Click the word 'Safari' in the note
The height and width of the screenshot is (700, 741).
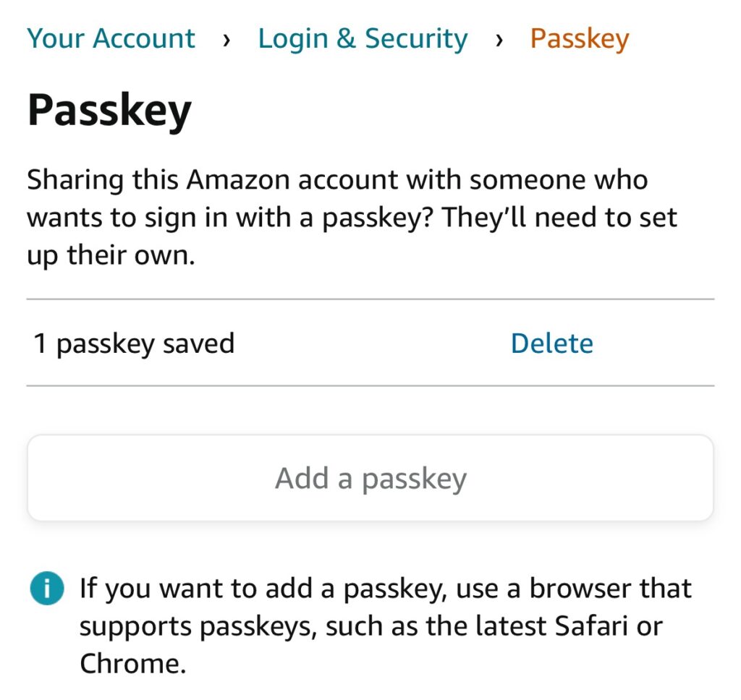[591, 626]
